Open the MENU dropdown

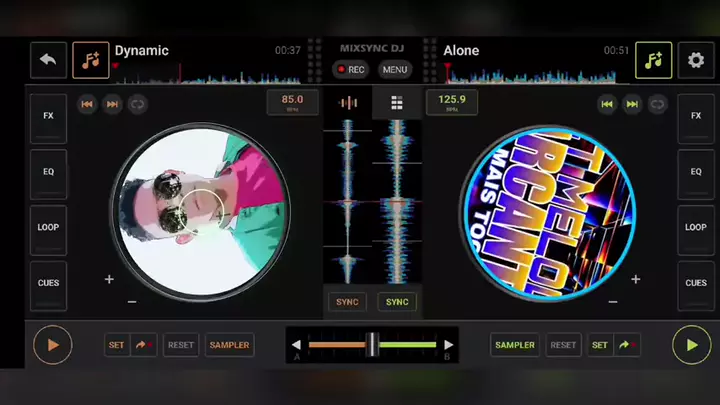[395, 70]
